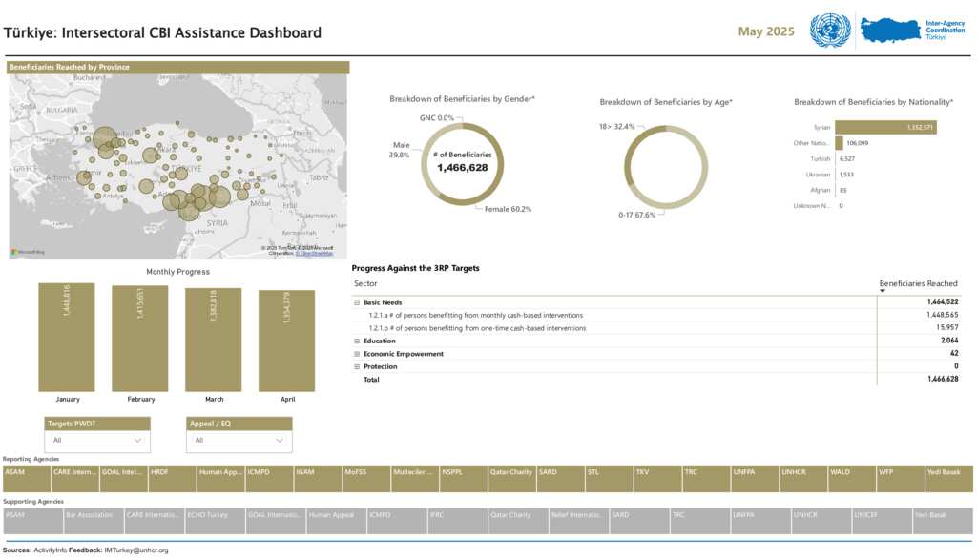977x560 pixels.
Task: Click the OpenStreetMap attribution link
Action: pyautogui.click(x=314, y=254)
